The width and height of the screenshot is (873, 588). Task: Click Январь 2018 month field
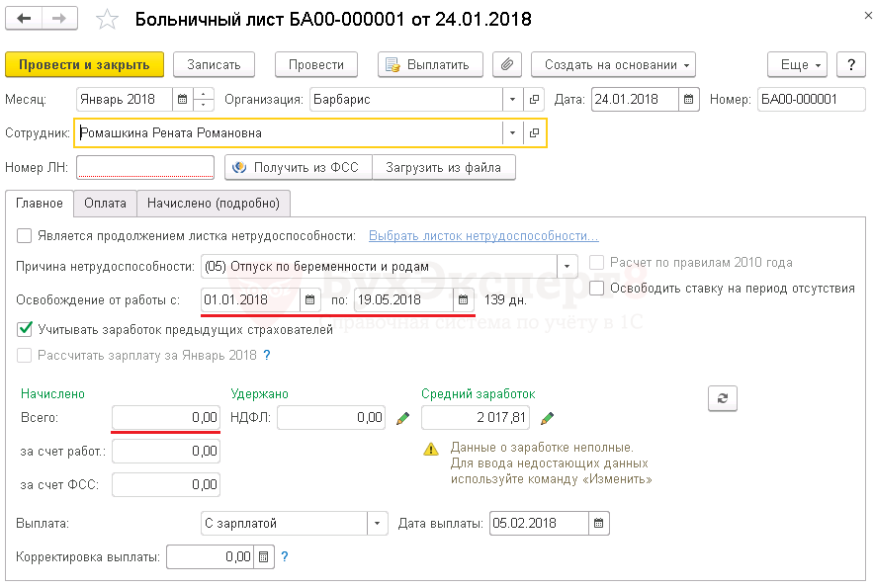pyautogui.click(x=125, y=100)
